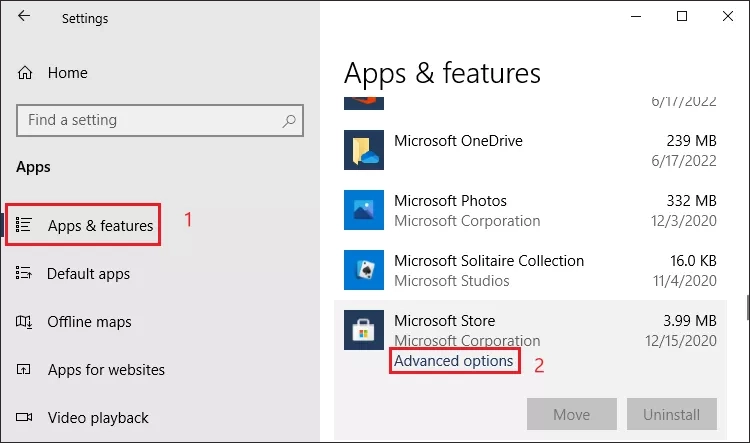Click the 11/4/2020 date of Solitaire Collection
This screenshot has width=750, height=443.
pos(685,281)
